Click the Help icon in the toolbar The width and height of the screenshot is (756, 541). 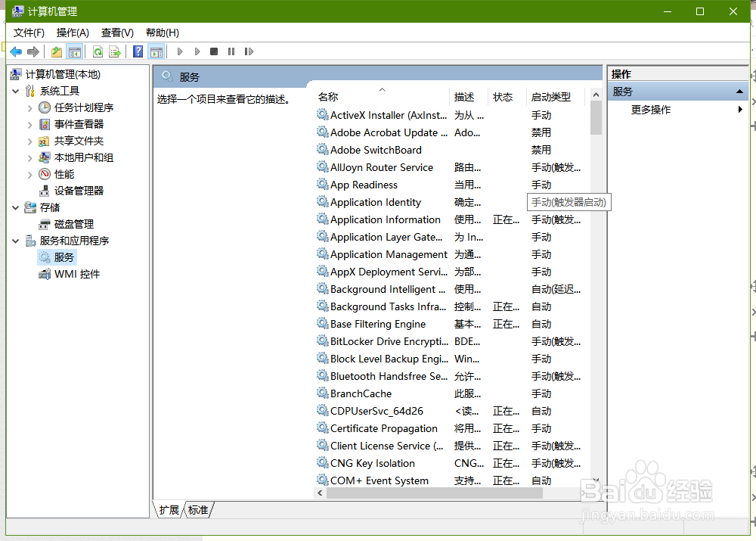pos(138,51)
